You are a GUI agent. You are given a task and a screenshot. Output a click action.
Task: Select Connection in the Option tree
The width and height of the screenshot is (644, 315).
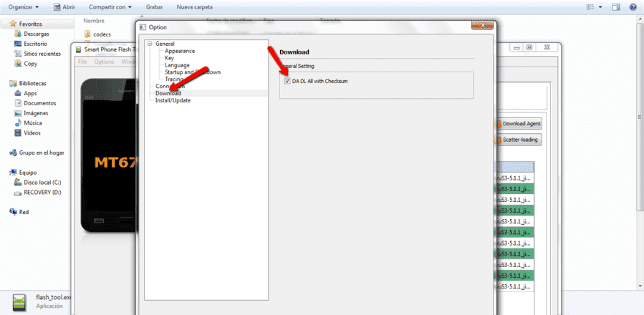tap(170, 86)
